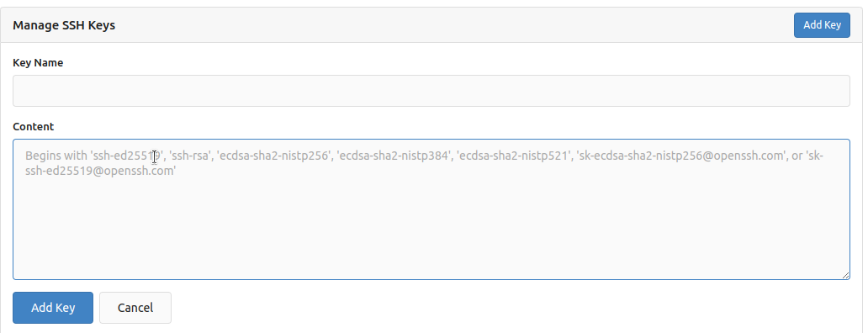Click the 'ecdsa-sha2-nistp256' placeholder text
This screenshot has height=333, width=868.
click(x=274, y=156)
